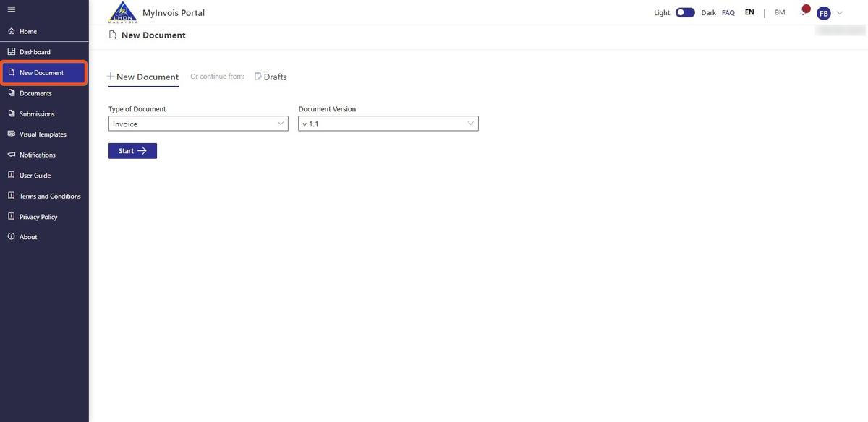Click the Document Version dropdown arrow
The height and width of the screenshot is (422, 868).
[x=471, y=124]
